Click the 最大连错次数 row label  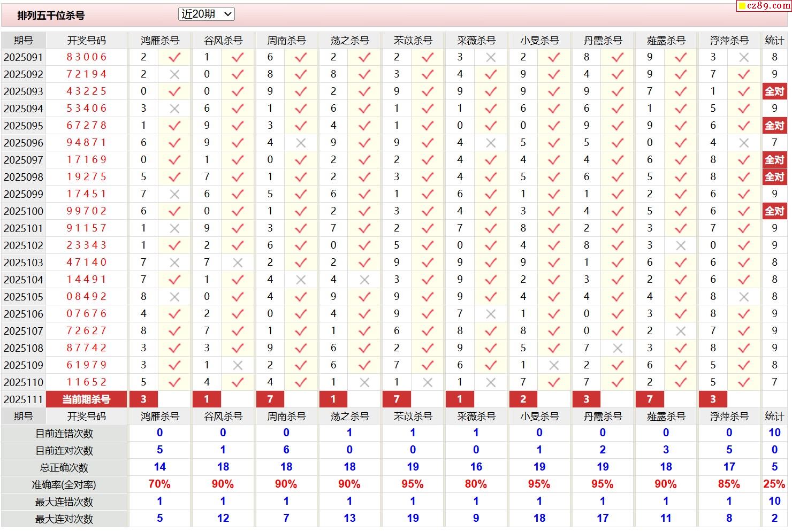pos(64,502)
